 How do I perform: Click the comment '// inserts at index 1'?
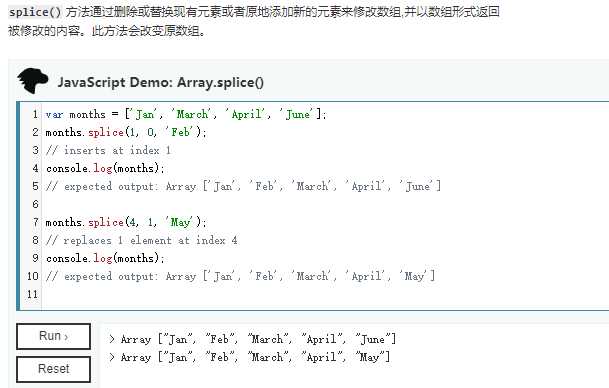(108, 150)
